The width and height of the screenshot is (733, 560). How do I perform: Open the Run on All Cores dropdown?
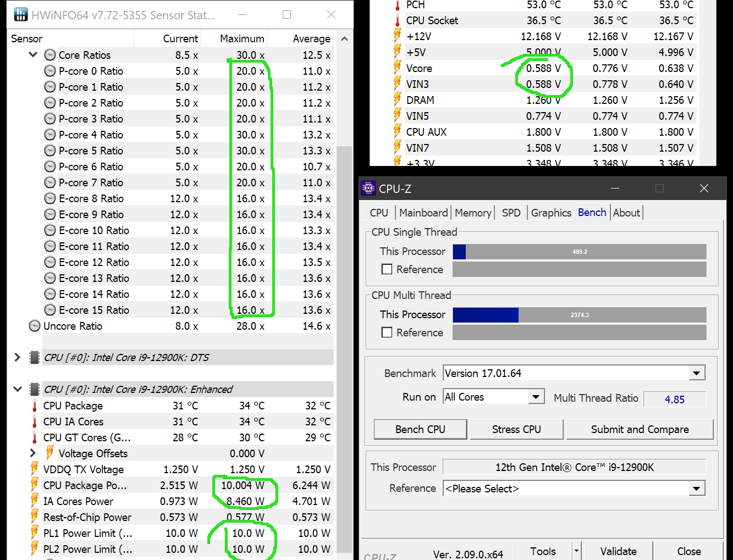point(536,397)
